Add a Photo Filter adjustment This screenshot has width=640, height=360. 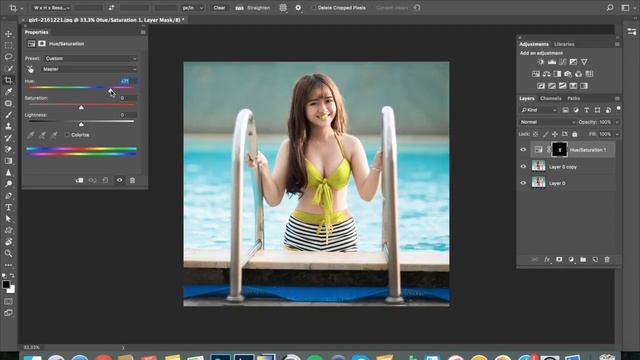point(568,74)
